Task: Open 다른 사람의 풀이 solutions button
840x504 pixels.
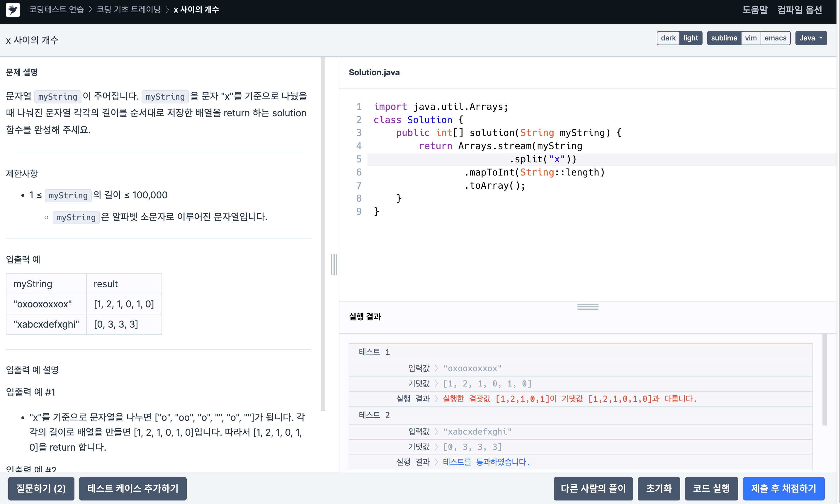Action: point(593,488)
